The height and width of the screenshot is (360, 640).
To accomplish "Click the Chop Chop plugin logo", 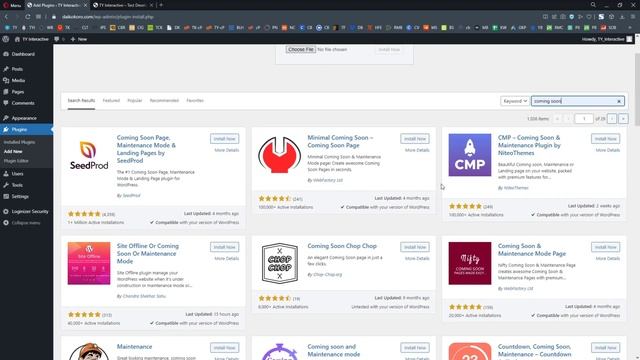I will coord(280,263).
